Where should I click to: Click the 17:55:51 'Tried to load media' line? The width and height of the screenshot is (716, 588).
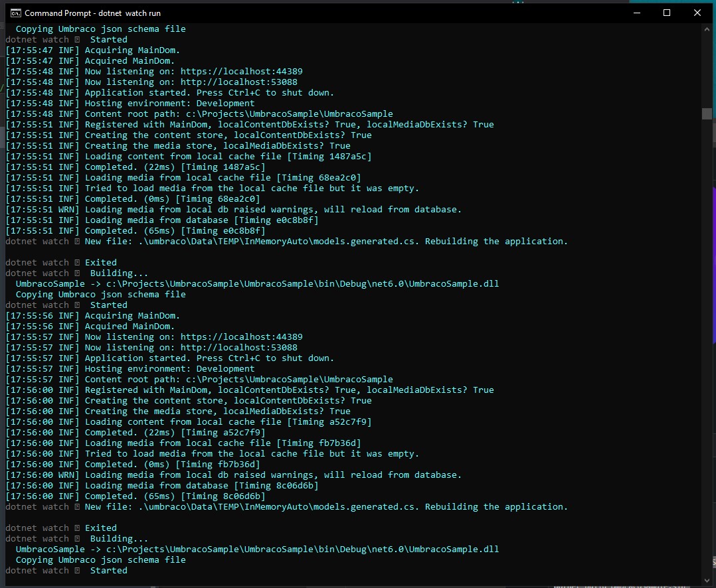[213, 188]
